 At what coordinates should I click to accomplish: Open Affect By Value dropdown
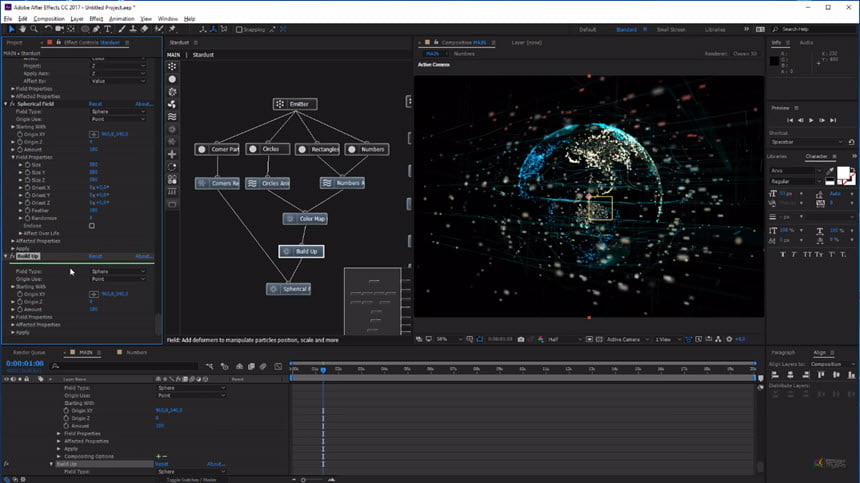coord(118,81)
